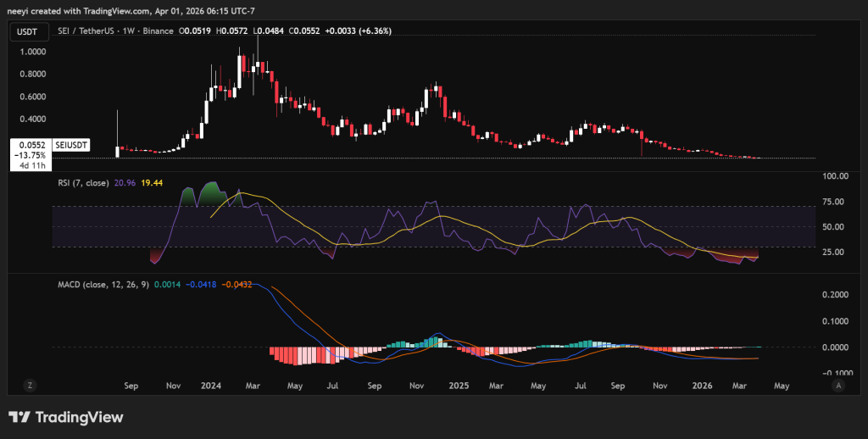Image resolution: width=868 pixels, height=439 pixels.
Task: Click the SEI / TetherUS symbol title
Action: pyautogui.click(x=86, y=31)
